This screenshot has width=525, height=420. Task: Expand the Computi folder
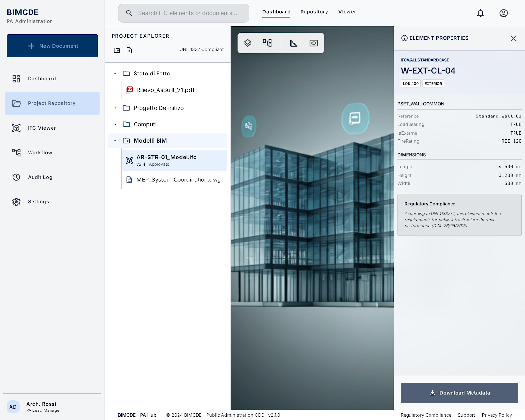(x=115, y=124)
